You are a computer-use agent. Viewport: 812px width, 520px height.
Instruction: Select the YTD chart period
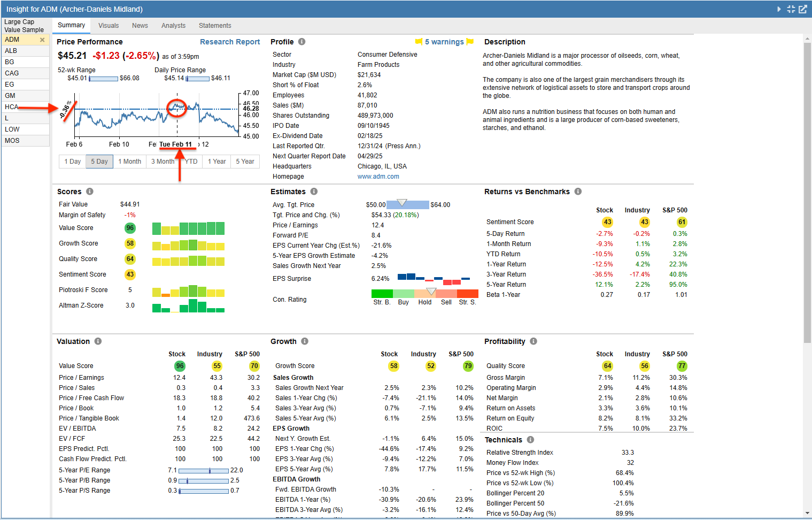[191, 162]
